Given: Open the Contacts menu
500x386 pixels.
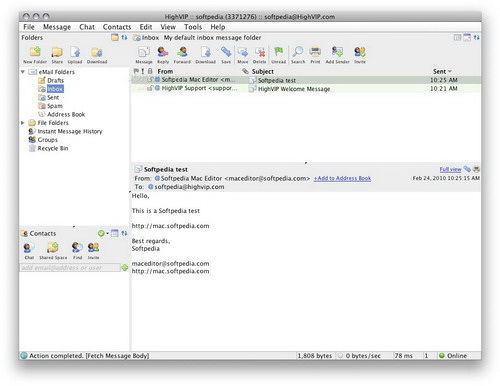Looking at the screenshot, I should (117, 27).
